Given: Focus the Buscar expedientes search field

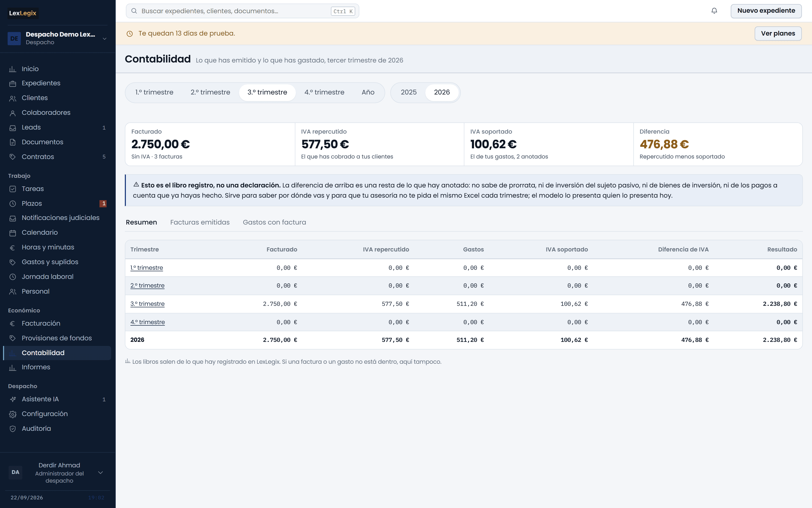Looking at the screenshot, I should (x=242, y=11).
